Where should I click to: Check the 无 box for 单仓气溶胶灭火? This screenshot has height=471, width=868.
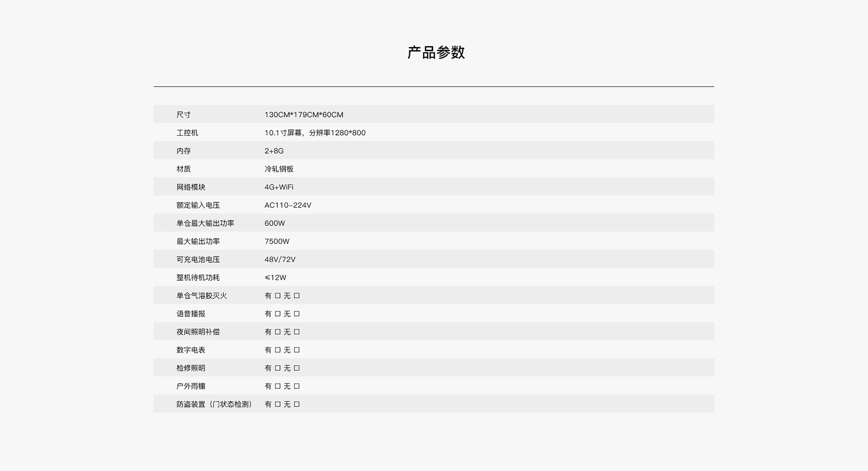pos(297,295)
